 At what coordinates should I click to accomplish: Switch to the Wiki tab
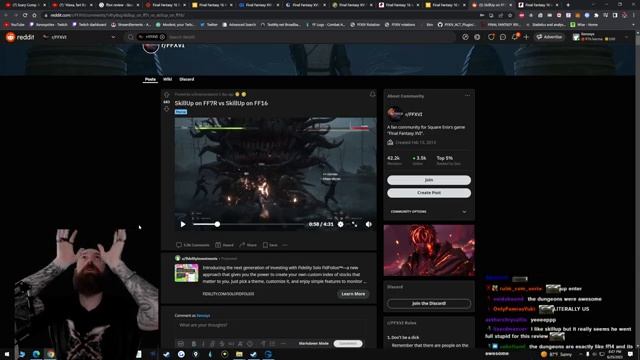tap(167, 79)
